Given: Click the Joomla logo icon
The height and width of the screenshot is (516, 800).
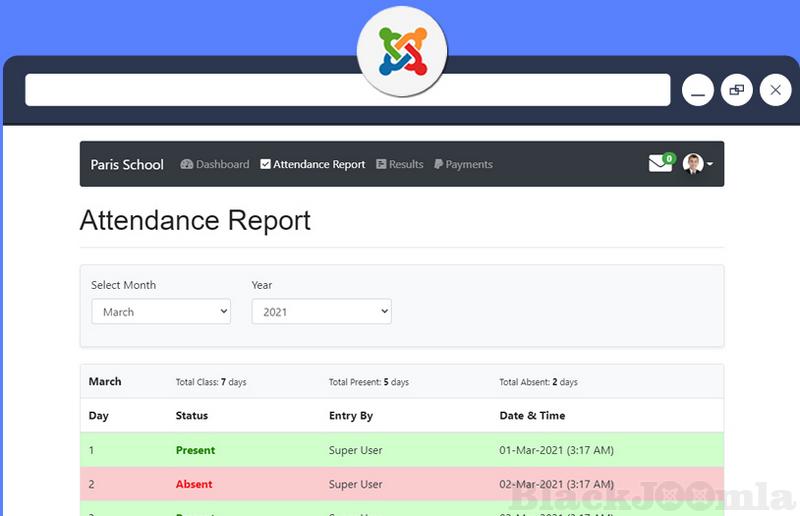Looking at the screenshot, I should pyautogui.click(x=402, y=51).
